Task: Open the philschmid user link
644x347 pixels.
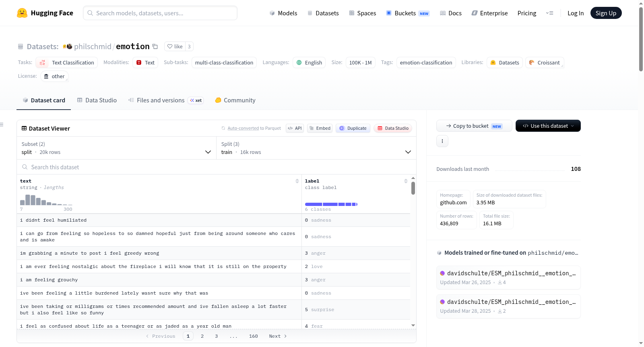Action: (93, 46)
